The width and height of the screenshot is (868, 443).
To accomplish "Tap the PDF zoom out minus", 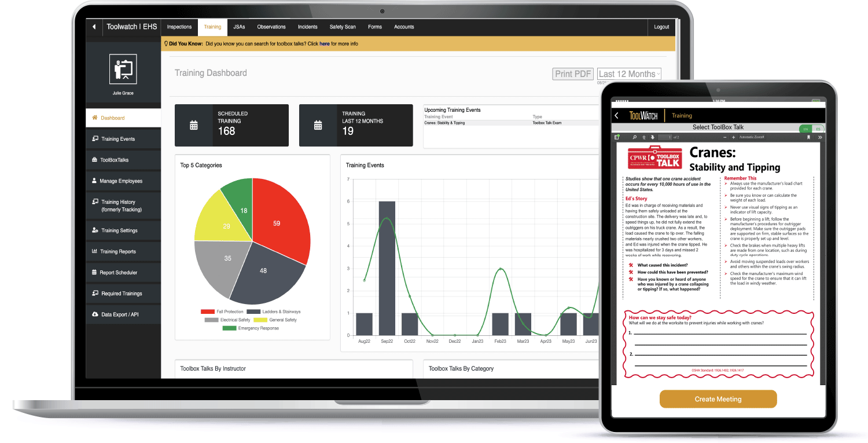I will tap(724, 137).
